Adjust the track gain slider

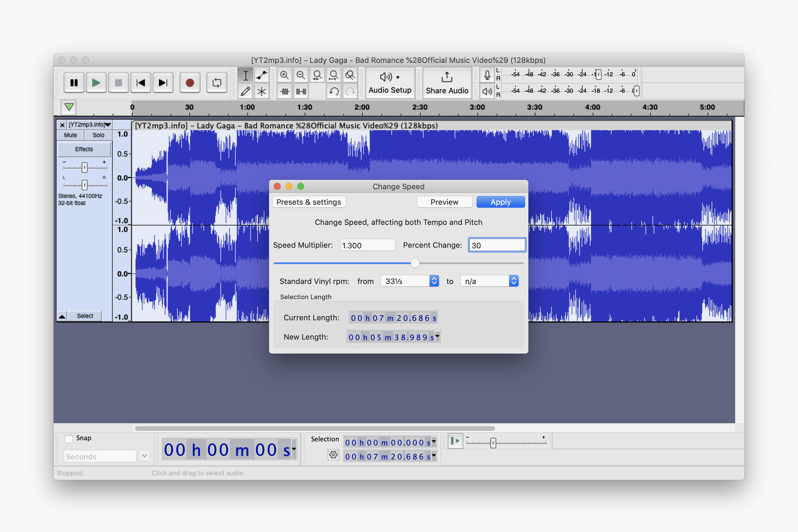(x=85, y=167)
